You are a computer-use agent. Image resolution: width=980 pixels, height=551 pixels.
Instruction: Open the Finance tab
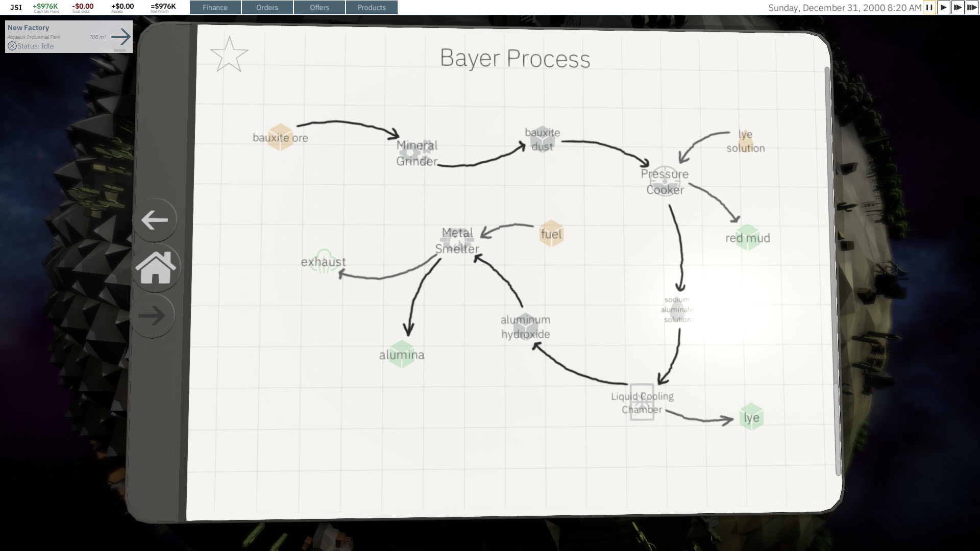pyautogui.click(x=215, y=8)
